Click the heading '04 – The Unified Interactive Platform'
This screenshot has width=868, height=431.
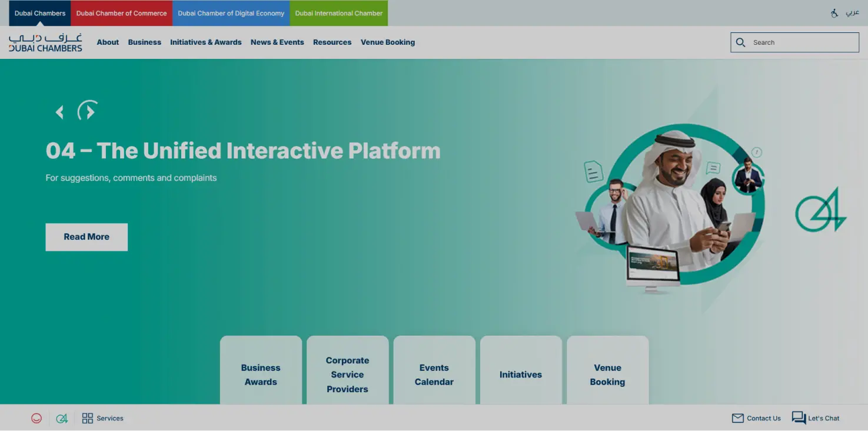point(243,151)
